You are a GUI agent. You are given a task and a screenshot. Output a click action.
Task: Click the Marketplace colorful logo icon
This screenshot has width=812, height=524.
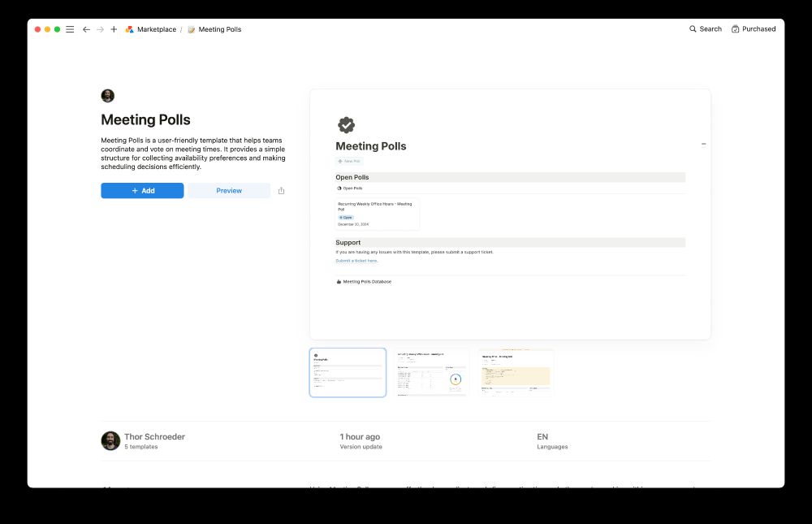[129, 29]
